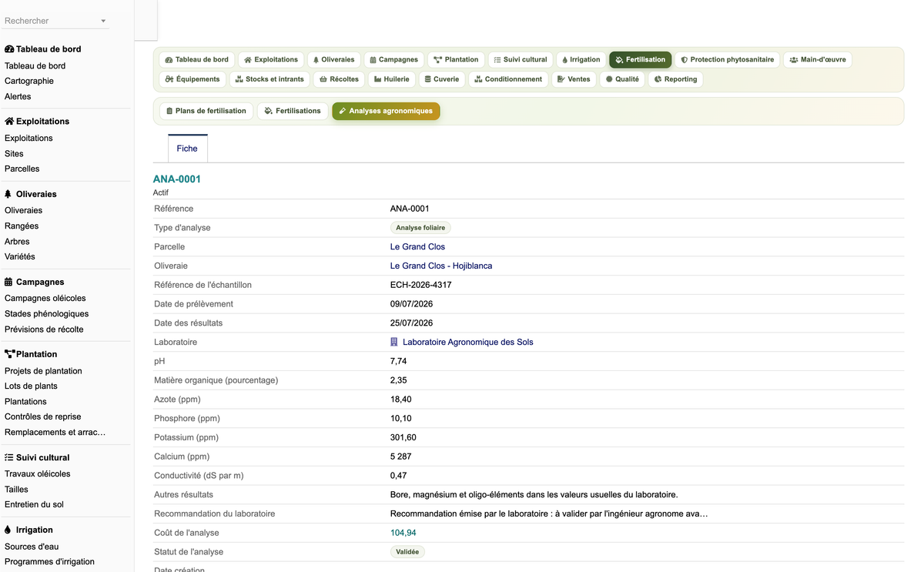Screen dimensions: 924x572
Task: Click the Irrigation droplet icon in top navigation
Action: (564, 60)
